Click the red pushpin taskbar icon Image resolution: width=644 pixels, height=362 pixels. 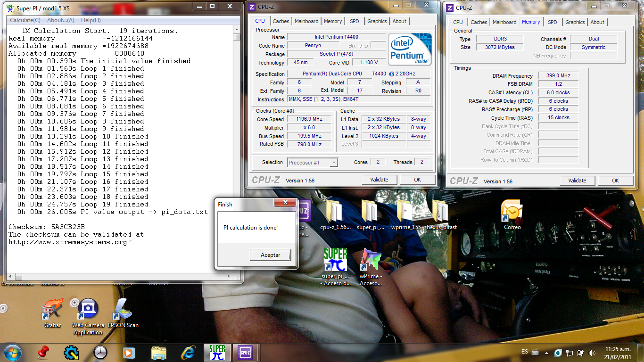click(43, 352)
